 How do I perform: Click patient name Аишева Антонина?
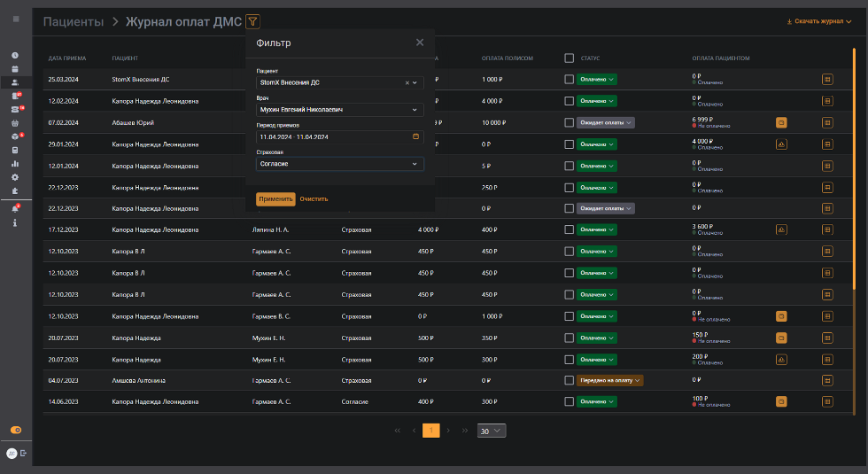(x=138, y=380)
